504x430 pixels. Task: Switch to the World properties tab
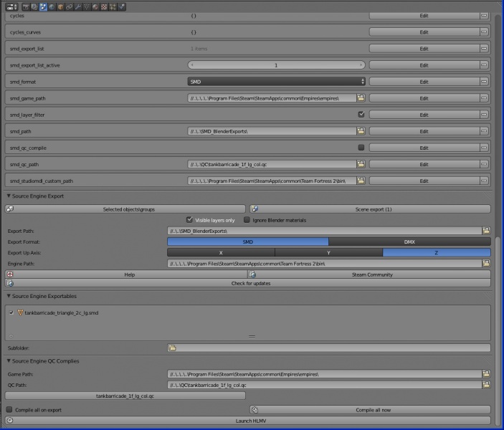[52, 6]
